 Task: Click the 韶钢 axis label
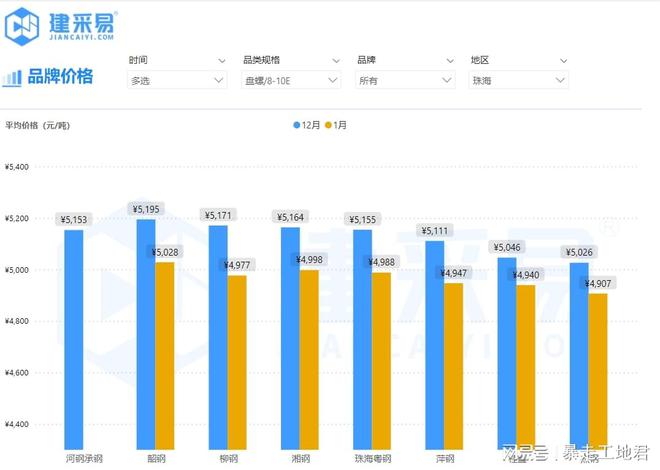(156, 458)
